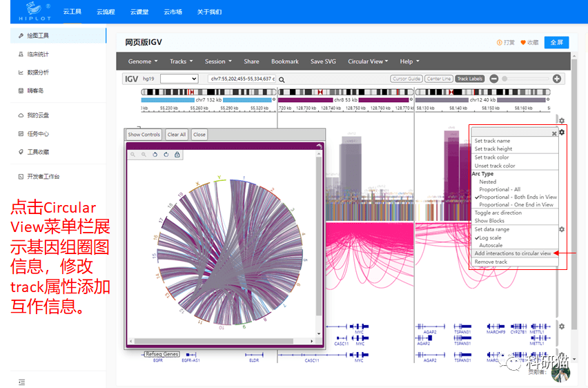Click the first rotate icon in circular view
Screen dimensions: 588x388
(x=155, y=155)
